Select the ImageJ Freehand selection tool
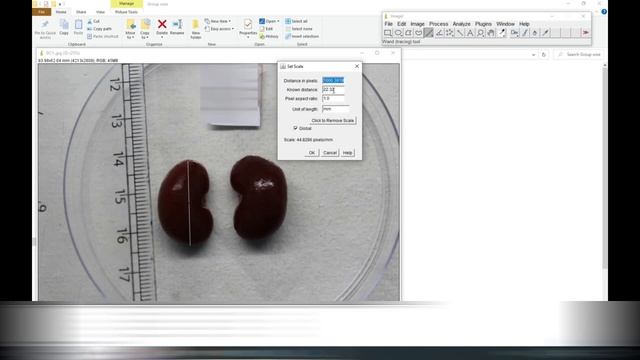This screenshot has height=360, width=640. point(418,33)
